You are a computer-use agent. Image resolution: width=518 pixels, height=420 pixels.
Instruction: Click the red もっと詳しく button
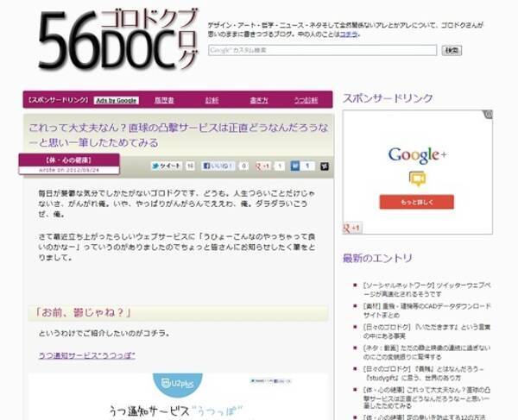pyautogui.click(x=417, y=202)
